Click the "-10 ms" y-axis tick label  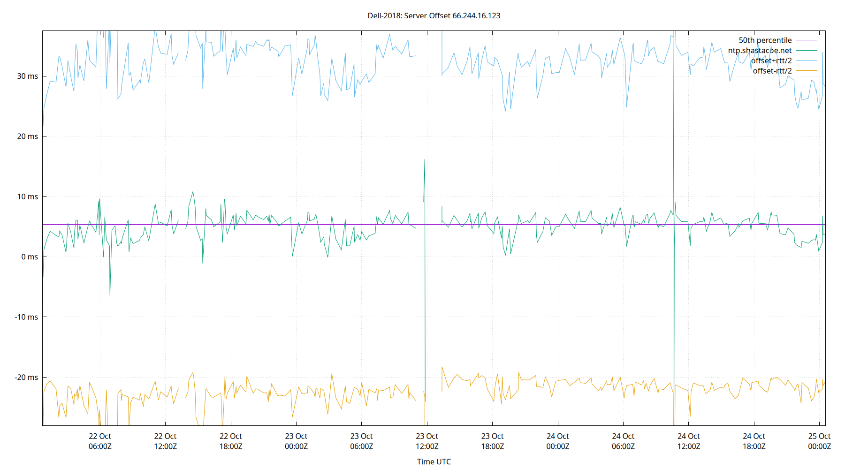[26, 317]
